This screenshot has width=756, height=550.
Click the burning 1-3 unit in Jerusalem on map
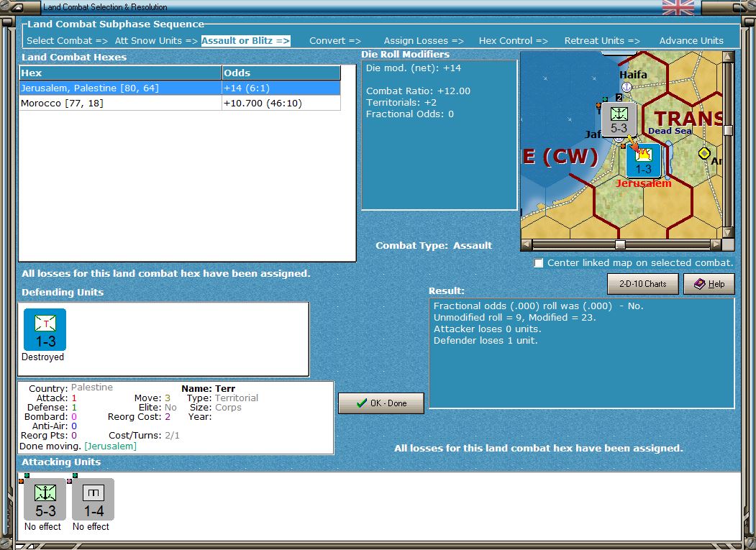[643, 160]
